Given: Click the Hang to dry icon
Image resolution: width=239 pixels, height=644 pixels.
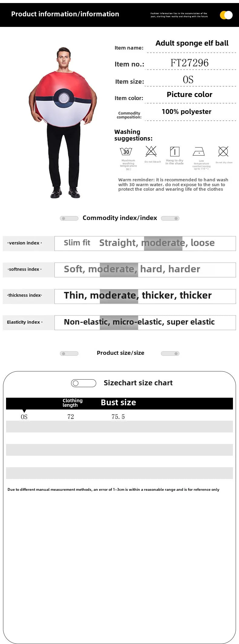Looking at the screenshot, I should coord(175,151).
